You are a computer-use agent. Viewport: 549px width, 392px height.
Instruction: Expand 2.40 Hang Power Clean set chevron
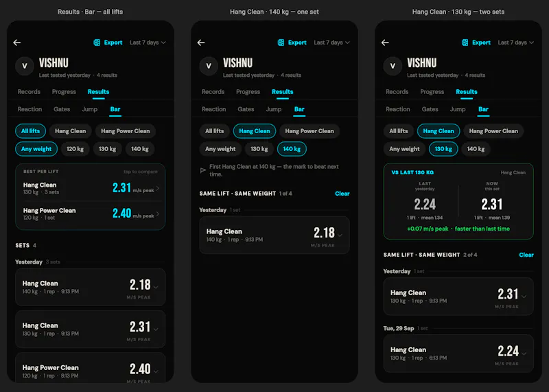coord(156,371)
